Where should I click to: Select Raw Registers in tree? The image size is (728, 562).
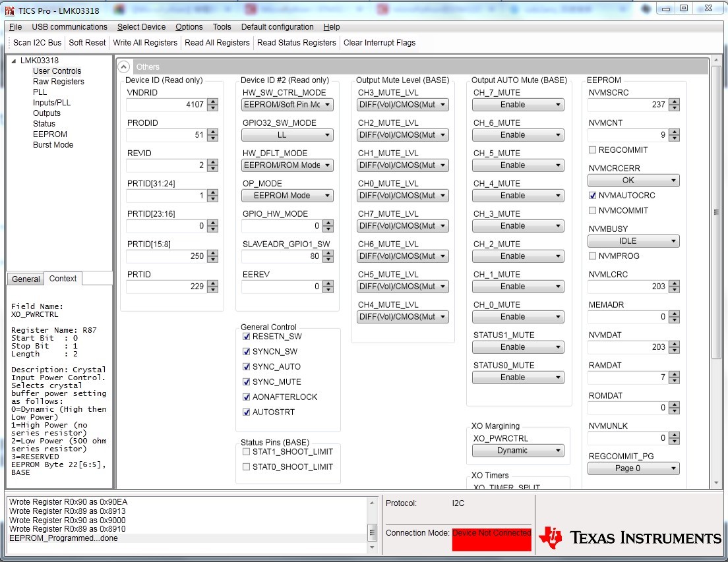coord(59,82)
